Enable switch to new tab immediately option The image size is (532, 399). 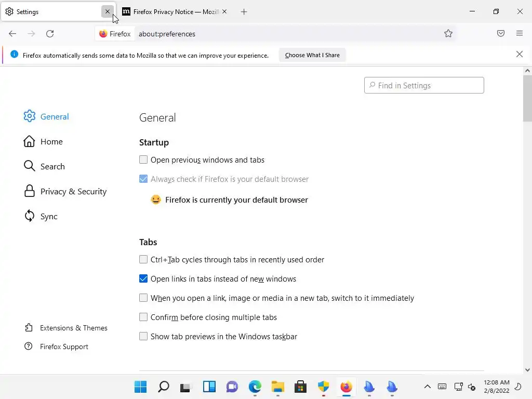143,298
